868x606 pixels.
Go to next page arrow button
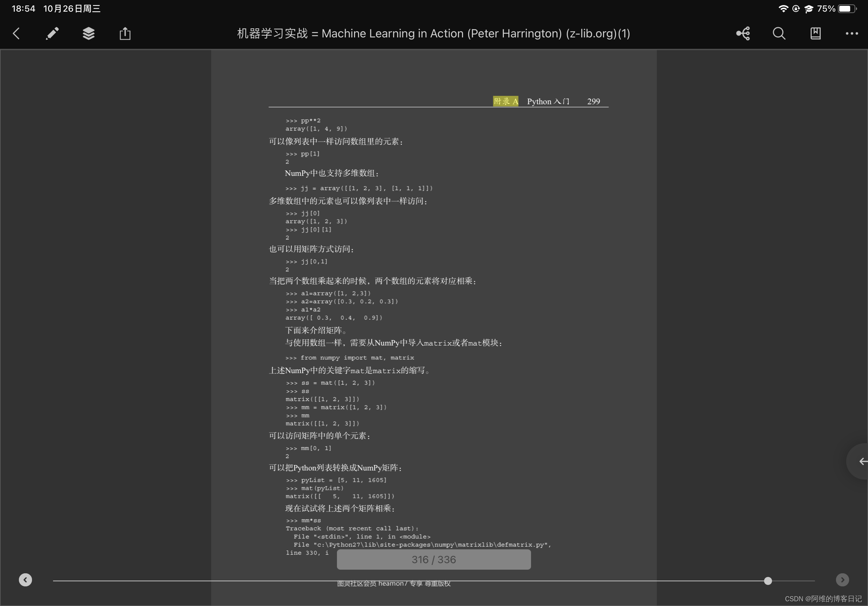click(842, 579)
